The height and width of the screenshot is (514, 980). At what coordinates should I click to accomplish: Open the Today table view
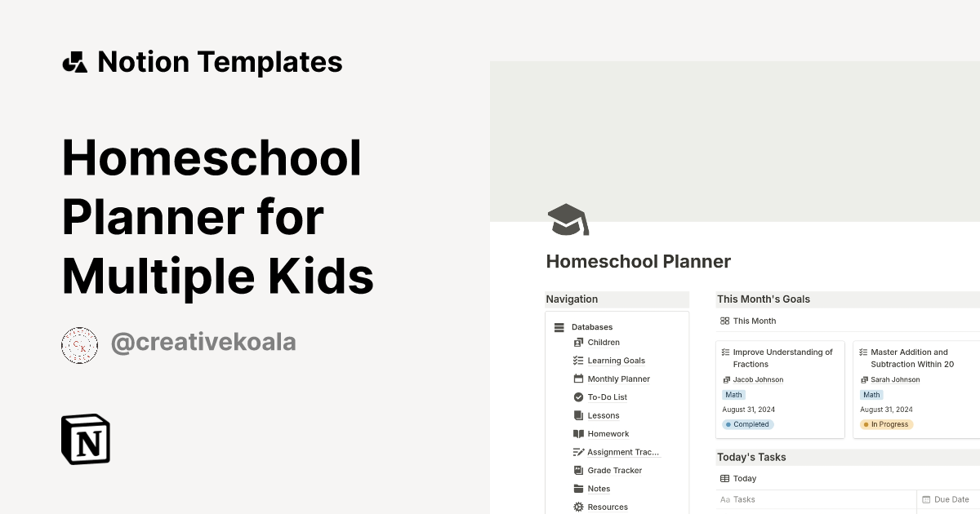point(737,478)
